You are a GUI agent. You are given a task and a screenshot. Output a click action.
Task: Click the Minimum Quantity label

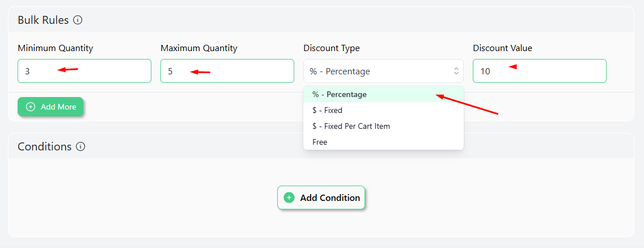[x=56, y=48]
